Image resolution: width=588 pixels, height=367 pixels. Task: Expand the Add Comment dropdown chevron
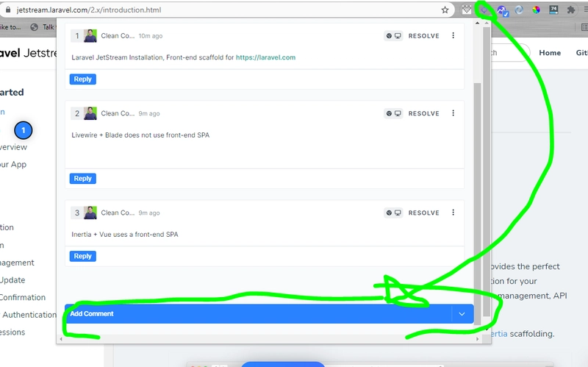tap(462, 314)
